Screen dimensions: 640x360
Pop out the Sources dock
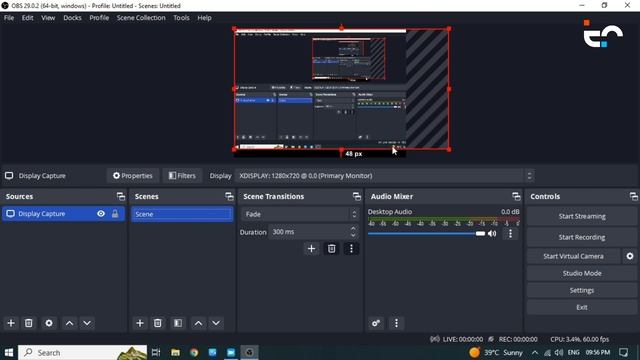pyautogui.click(x=121, y=197)
